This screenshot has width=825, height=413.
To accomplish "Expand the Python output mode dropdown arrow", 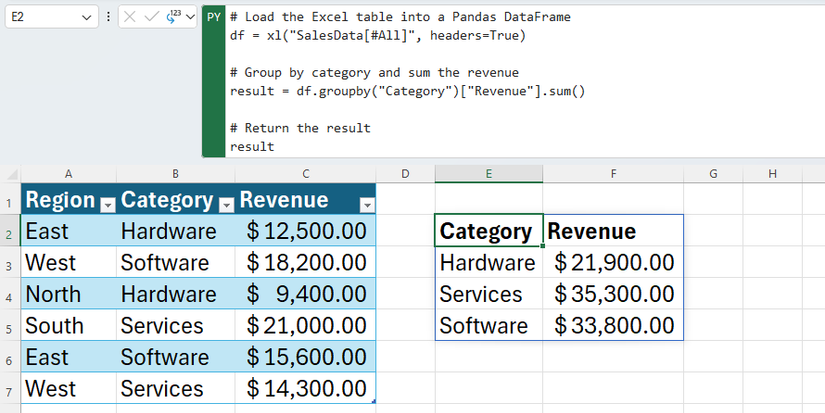I will click(191, 17).
